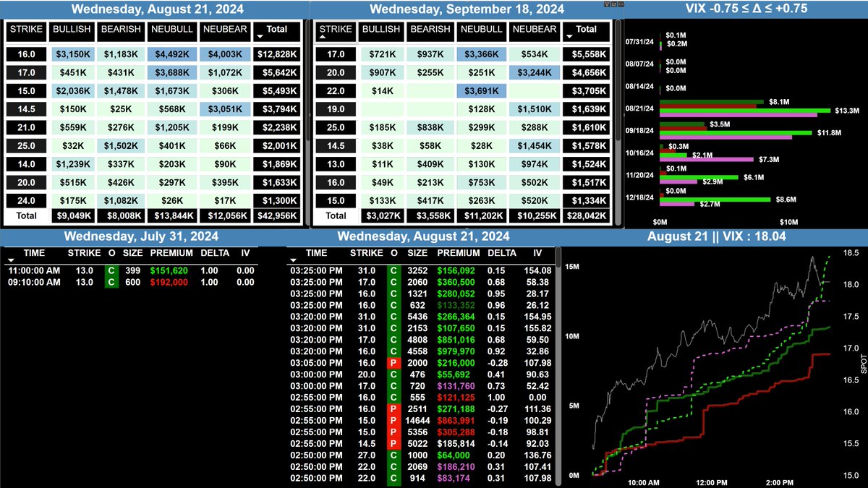Select the $13,844K neubull total in August table

pyautogui.click(x=171, y=215)
